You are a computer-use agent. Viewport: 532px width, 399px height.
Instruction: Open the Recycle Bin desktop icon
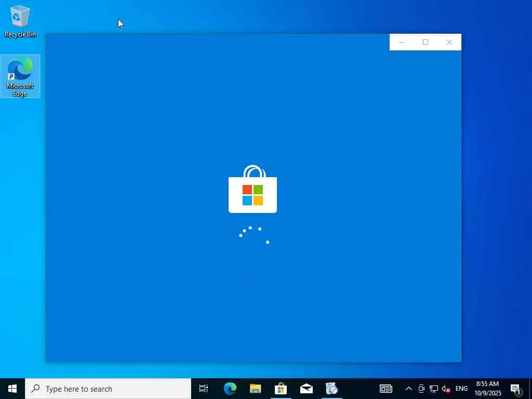pyautogui.click(x=20, y=21)
